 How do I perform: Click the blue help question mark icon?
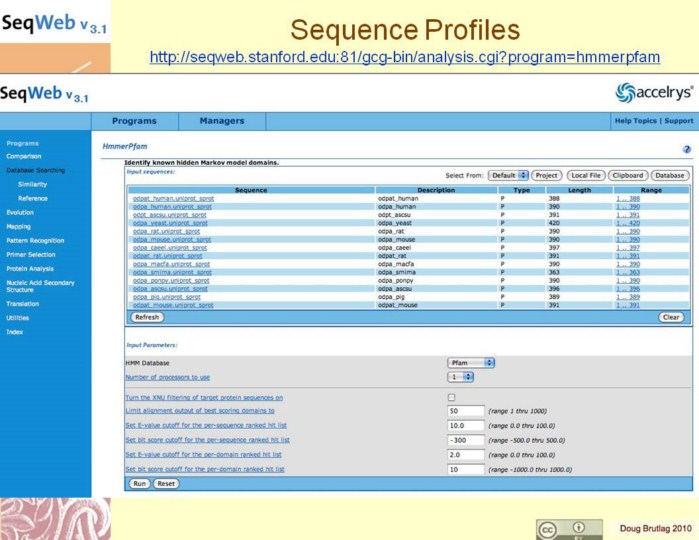[x=687, y=148]
